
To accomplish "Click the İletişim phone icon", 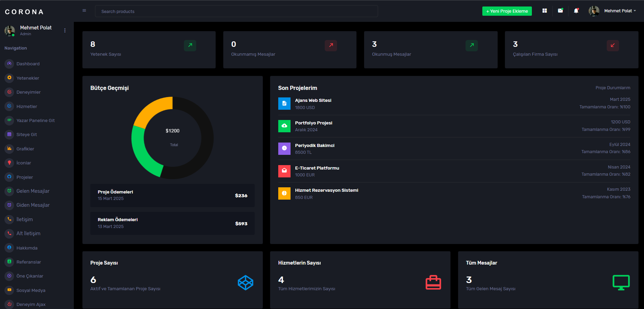I will click(x=9, y=219).
